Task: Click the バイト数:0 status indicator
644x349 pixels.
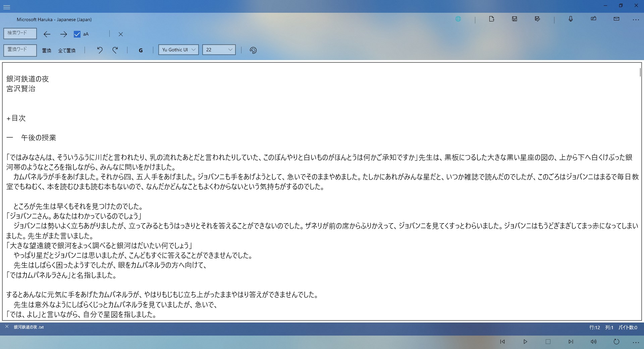Action: coord(628,328)
